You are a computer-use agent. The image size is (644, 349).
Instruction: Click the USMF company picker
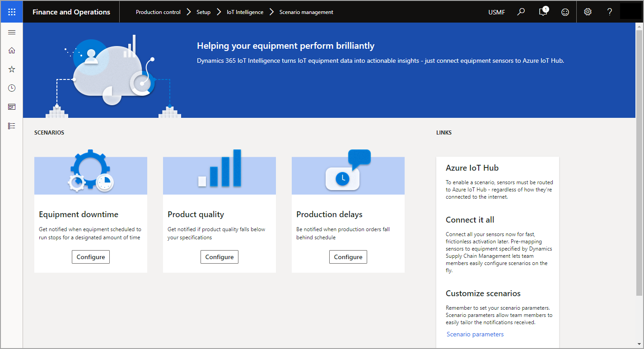point(497,12)
